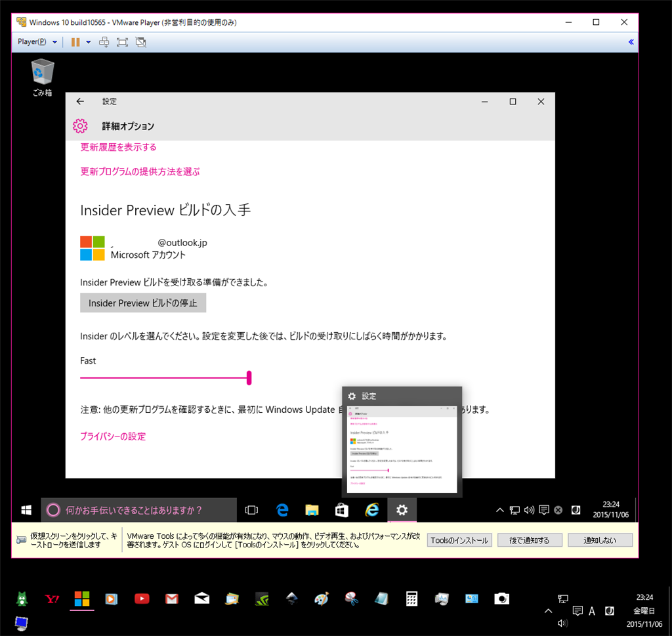Image resolution: width=672 pixels, height=636 pixels.
Task: Open Yahoo! icon on host taskbar
Action: (52, 599)
